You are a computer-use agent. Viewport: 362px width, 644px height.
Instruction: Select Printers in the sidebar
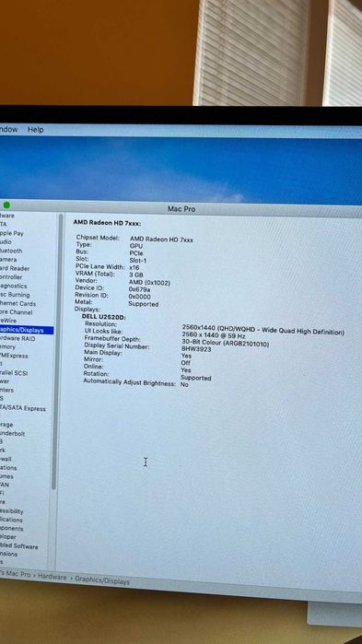tap(6, 391)
